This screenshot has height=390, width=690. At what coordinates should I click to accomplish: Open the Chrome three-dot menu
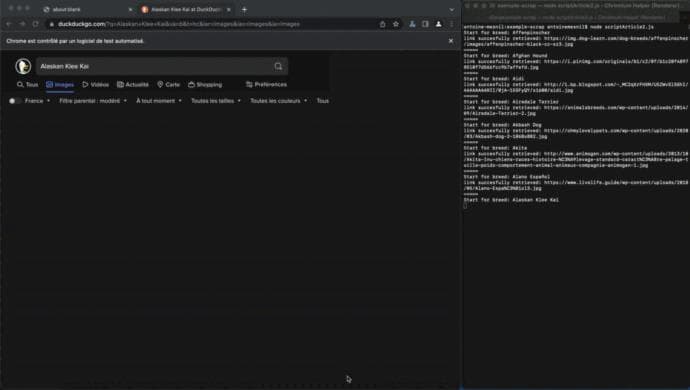pyautogui.click(x=451, y=24)
